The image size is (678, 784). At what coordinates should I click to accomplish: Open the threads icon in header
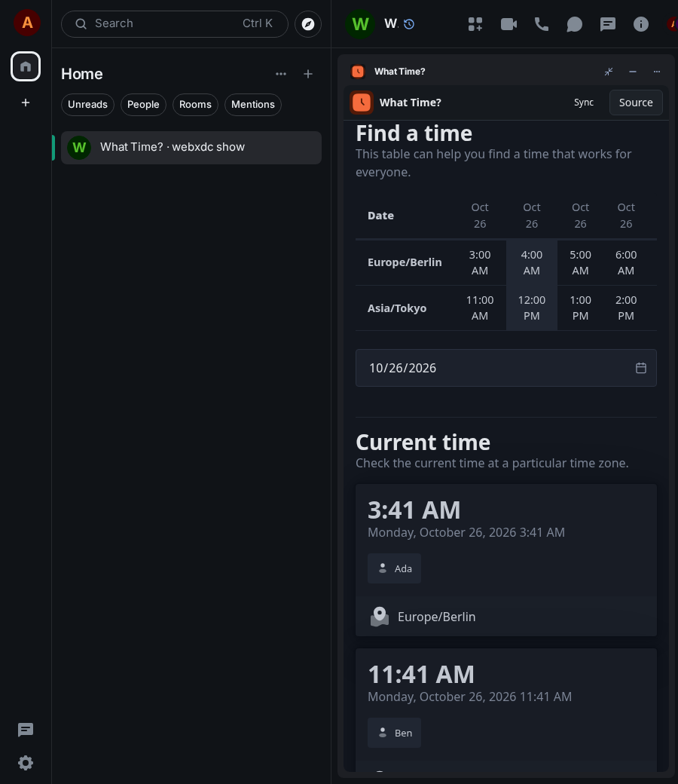[x=607, y=24]
